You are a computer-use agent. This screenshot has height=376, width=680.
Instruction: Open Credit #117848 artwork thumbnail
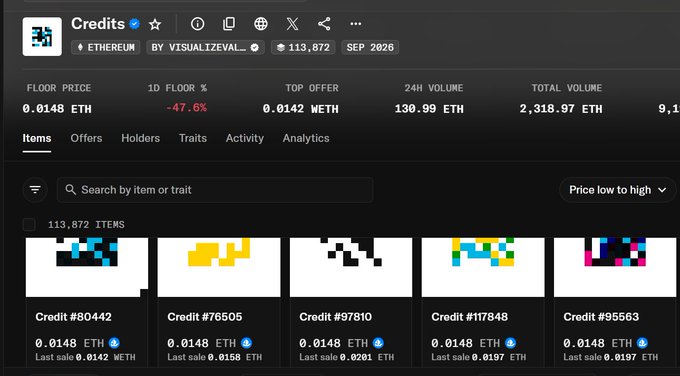click(483, 267)
